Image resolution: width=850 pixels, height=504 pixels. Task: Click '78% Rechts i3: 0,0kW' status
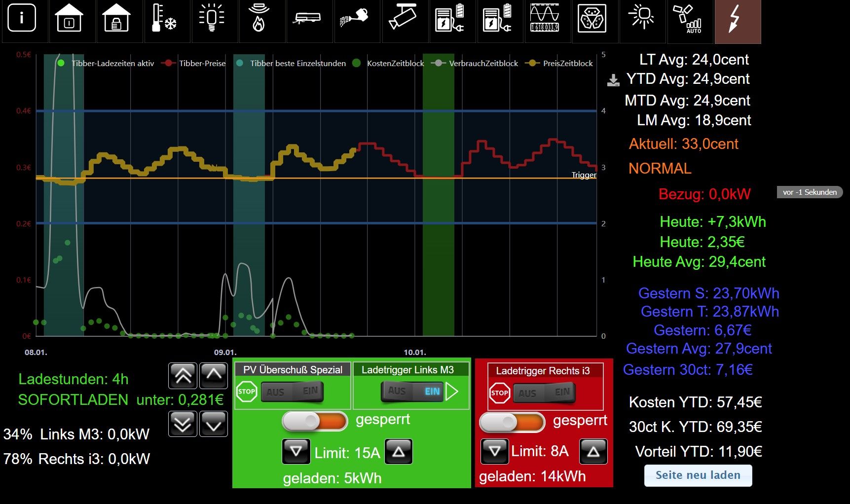76,459
